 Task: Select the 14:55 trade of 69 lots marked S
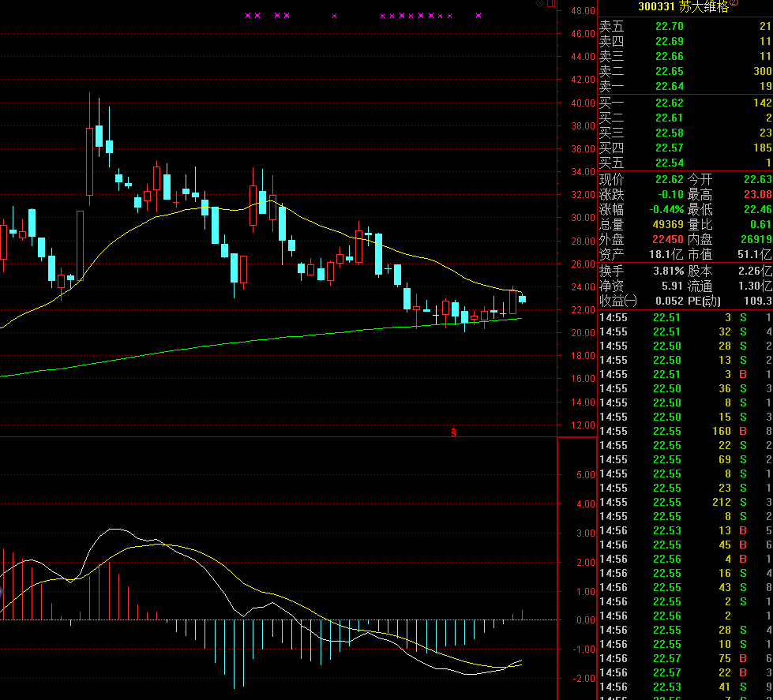(x=685, y=459)
